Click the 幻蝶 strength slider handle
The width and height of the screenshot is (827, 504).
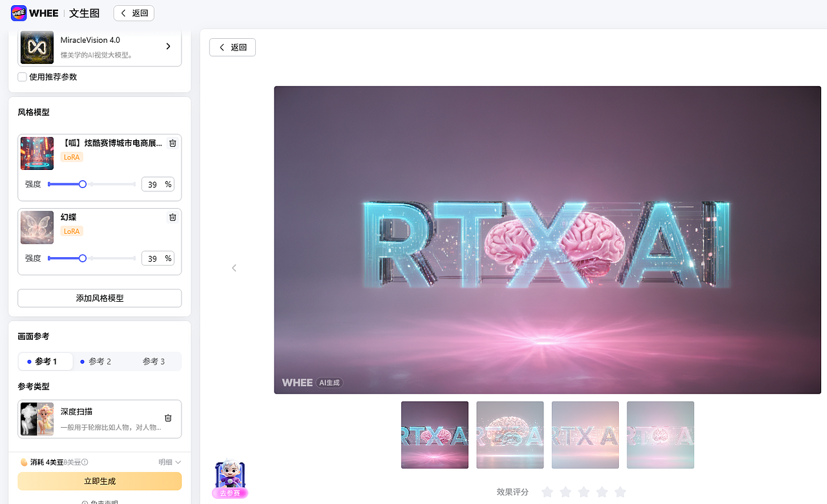coord(83,258)
